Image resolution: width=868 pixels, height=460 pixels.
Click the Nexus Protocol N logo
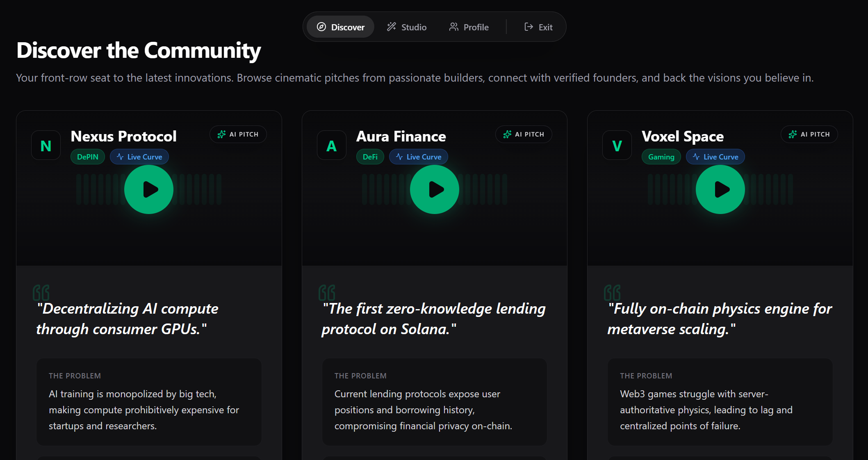[46, 146]
